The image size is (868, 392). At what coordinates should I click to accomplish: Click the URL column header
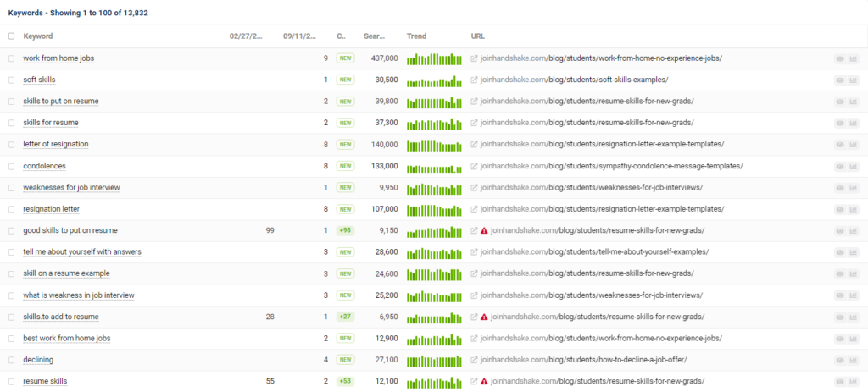coord(478,36)
